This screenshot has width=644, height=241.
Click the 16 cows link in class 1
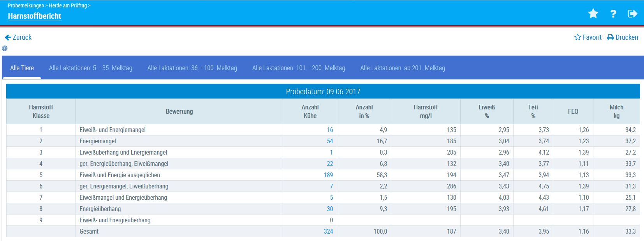tap(329, 130)
